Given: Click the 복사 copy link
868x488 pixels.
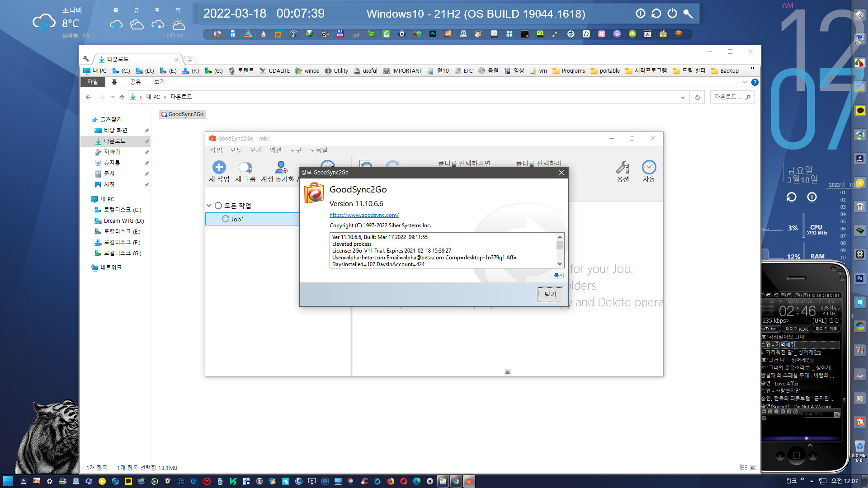Looking at the screenshot, I should coord(559,275).
